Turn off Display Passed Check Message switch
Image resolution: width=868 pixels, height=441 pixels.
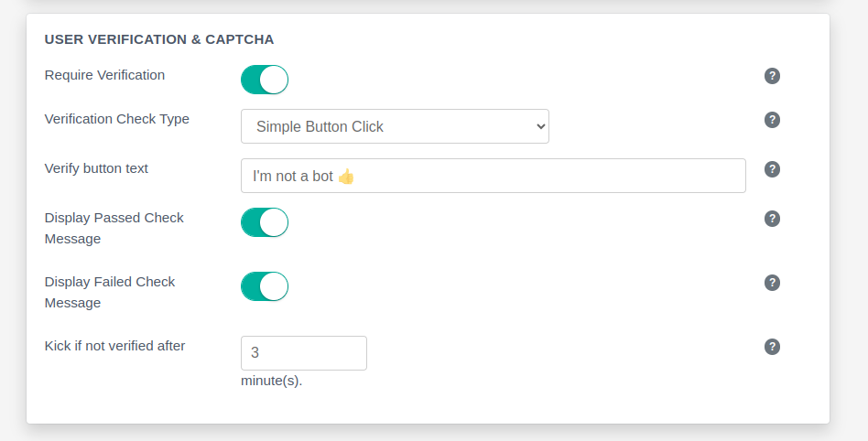pos(265,222)
